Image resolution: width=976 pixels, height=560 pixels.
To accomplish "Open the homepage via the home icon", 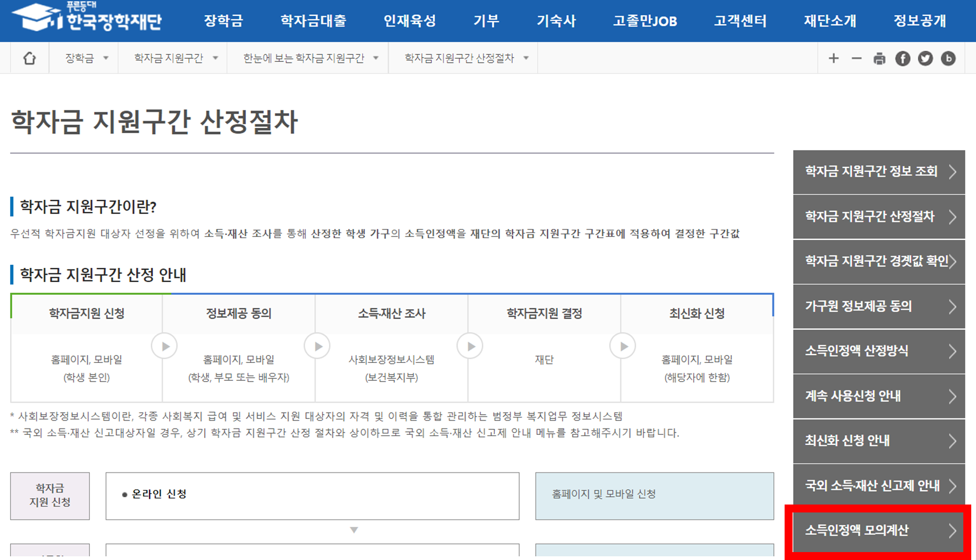I will (x=29, y=58).
